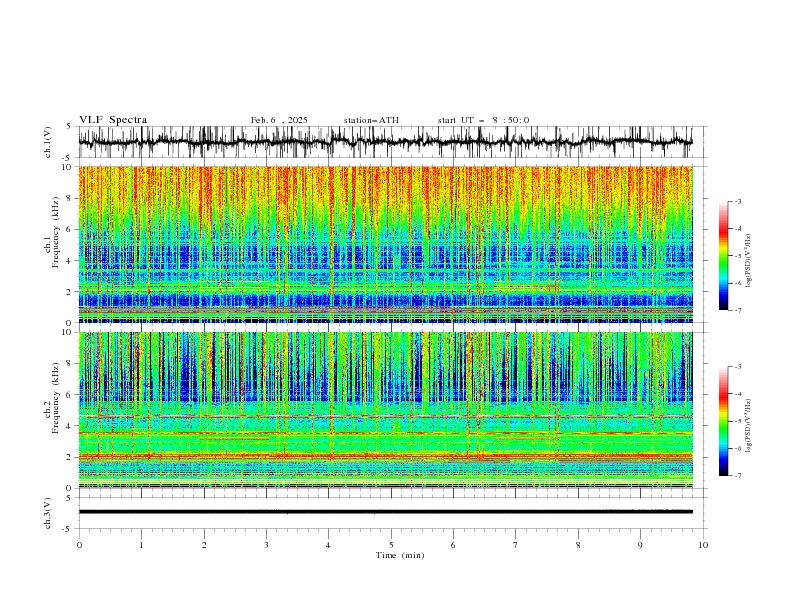Click the ch.1(V) waveform trace
This screenshot has height=612, width=792.
tap(386, 142)
